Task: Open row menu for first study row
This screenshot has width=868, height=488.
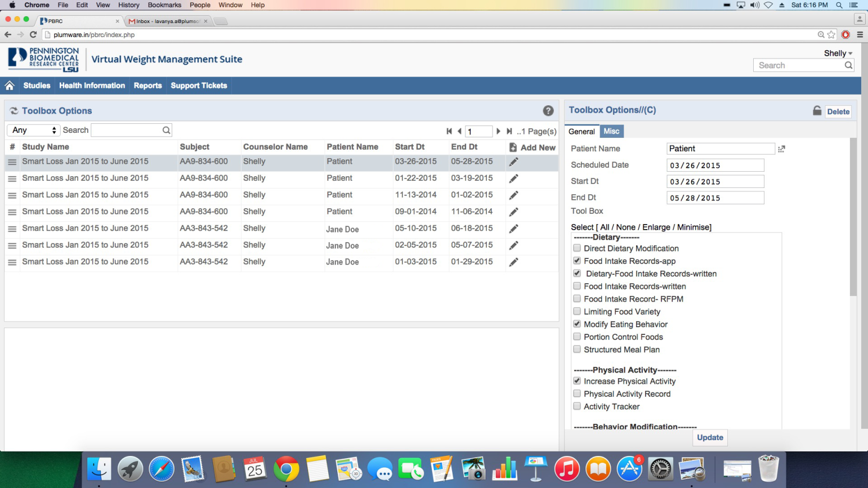Action: tap(12, 162)
